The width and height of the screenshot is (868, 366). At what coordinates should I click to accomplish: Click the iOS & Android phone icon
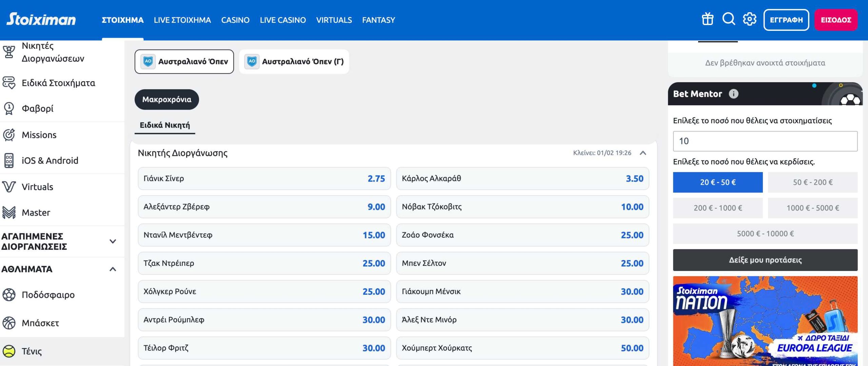pyautogui.click(x=9, y=161)
